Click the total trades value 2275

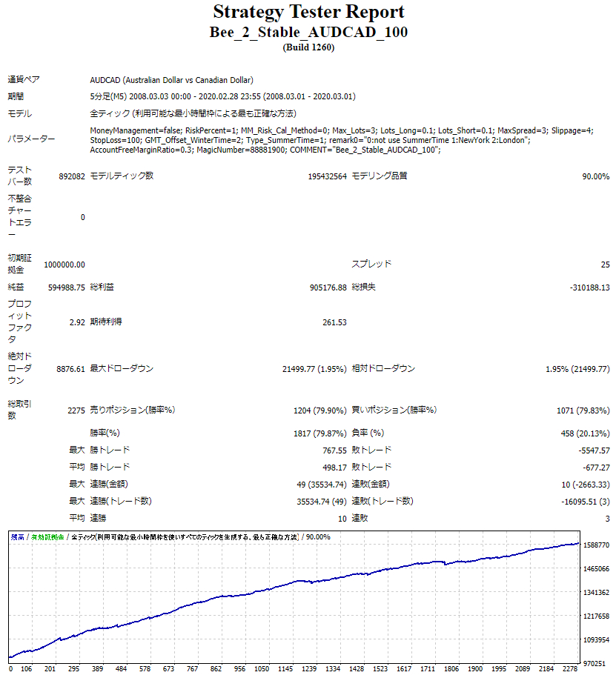76,410
